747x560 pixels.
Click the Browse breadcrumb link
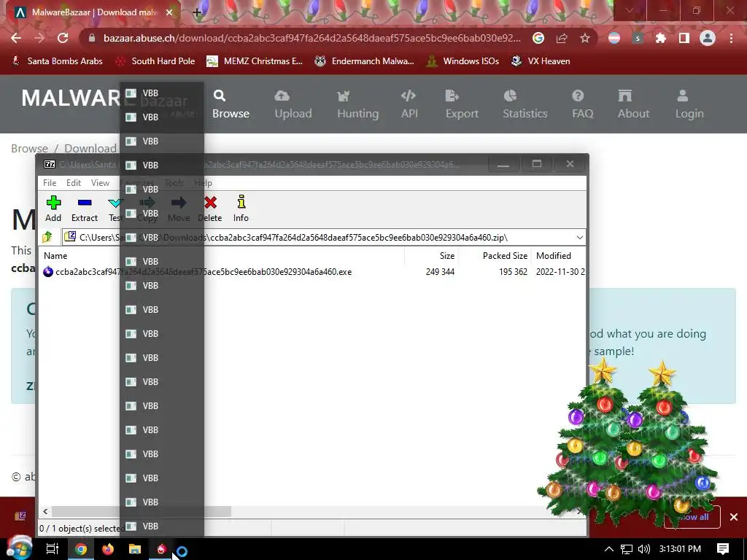coord(29,148)
